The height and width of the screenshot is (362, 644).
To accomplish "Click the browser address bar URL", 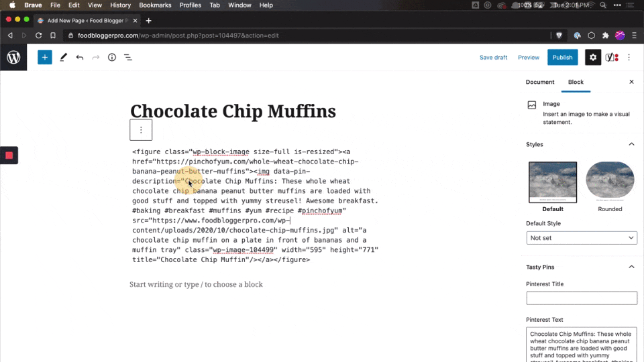I will 178,36.
